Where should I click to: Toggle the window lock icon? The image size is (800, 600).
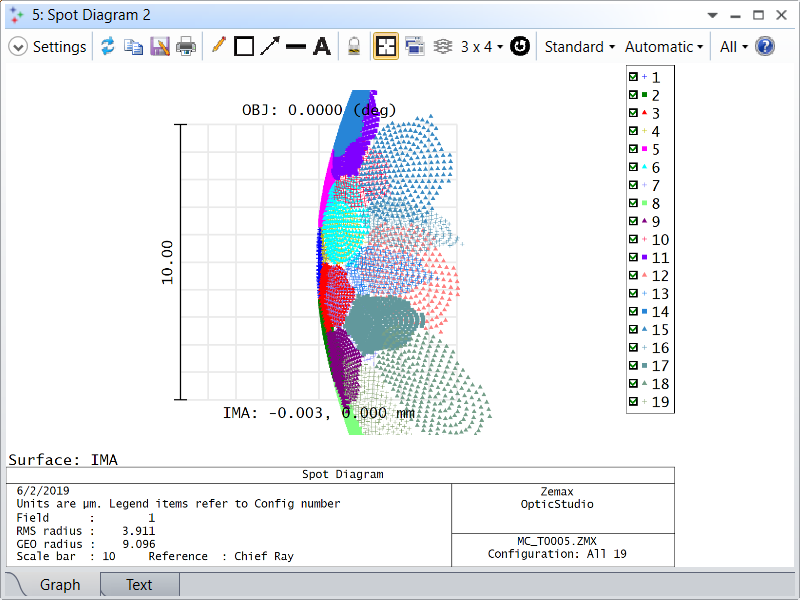click(x=354, y=47)
